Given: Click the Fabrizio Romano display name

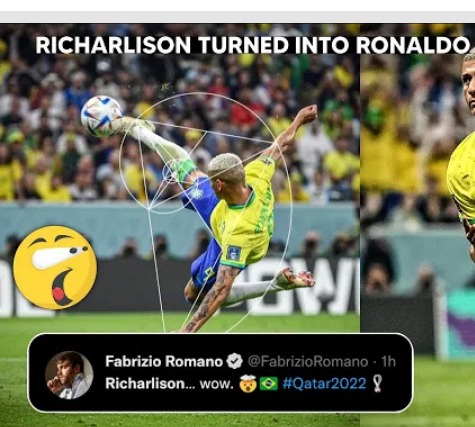Looking at the screenshot, I should 164,361.
